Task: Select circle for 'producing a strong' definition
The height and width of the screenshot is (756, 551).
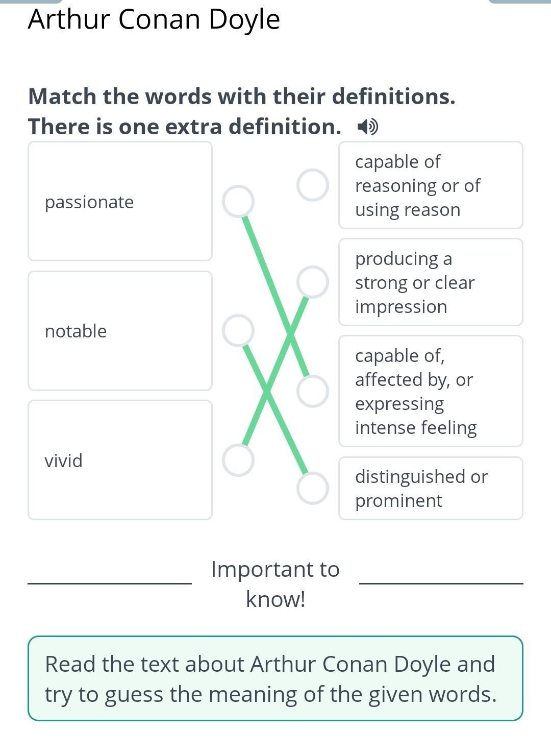Action: tap(312, 282)
